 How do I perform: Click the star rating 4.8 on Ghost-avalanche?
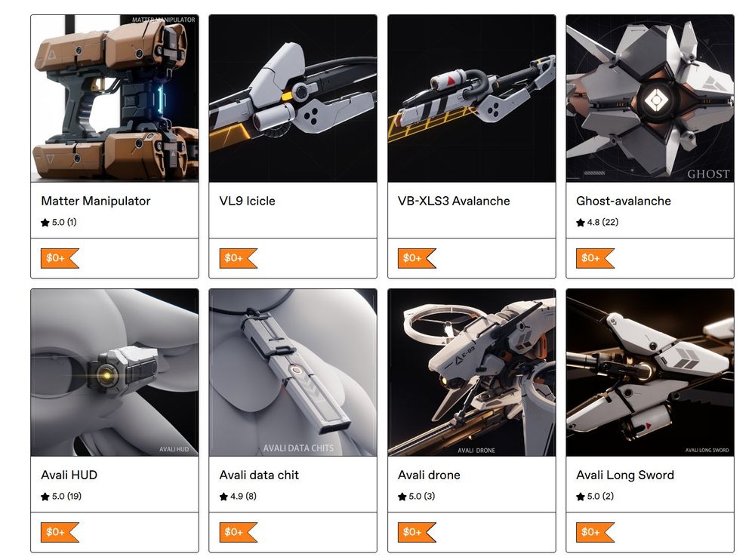point(597,222)
